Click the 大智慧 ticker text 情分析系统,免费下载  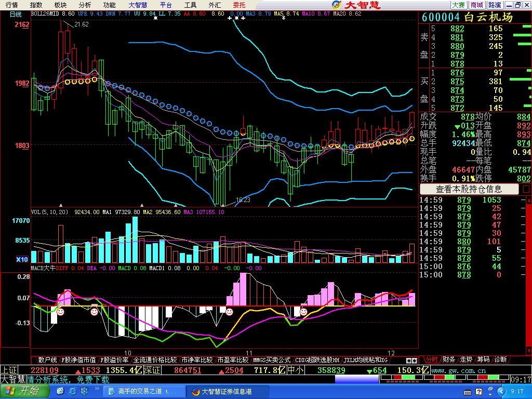(x=68, y=379)
